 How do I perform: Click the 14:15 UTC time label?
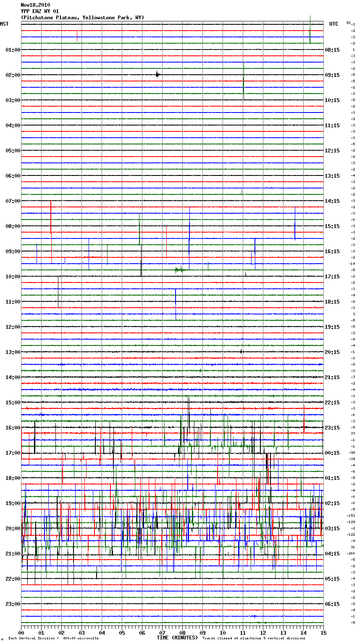point(332,201)
